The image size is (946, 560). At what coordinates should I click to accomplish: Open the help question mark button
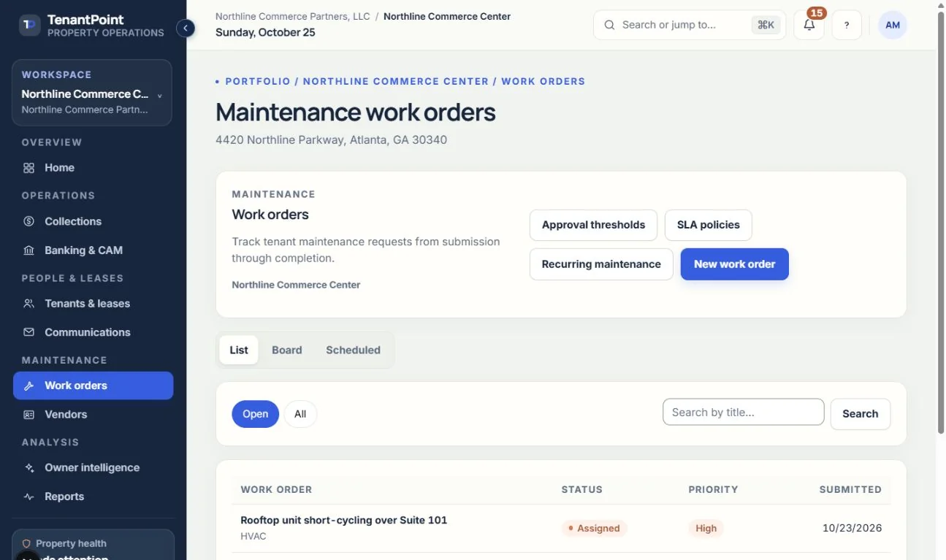pyautogui.click(x=847, y=25)
